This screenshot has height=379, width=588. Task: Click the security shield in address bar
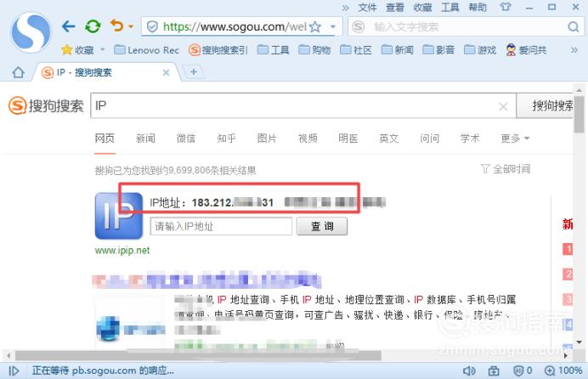click(152, 26)
